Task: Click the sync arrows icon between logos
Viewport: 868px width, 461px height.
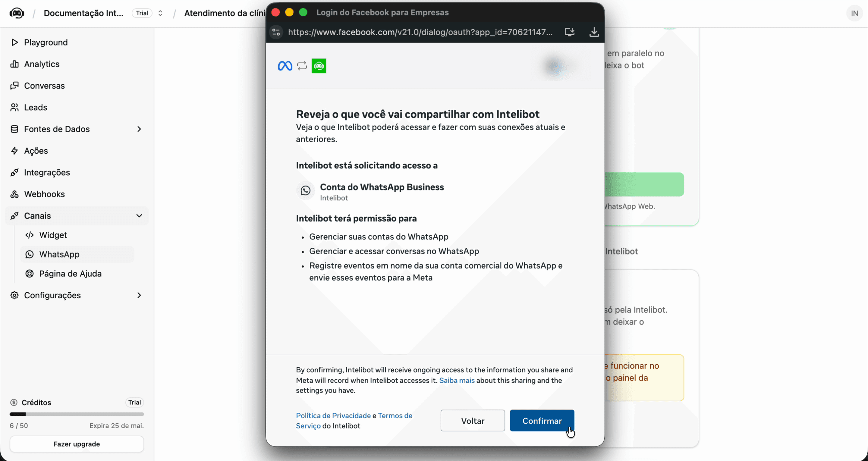Action: [302, 66]
